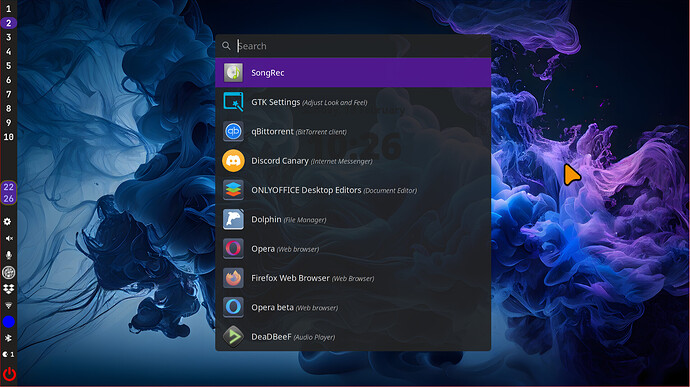
Task: Select the 'Opera beta' entry text
Action: (272, 307)
